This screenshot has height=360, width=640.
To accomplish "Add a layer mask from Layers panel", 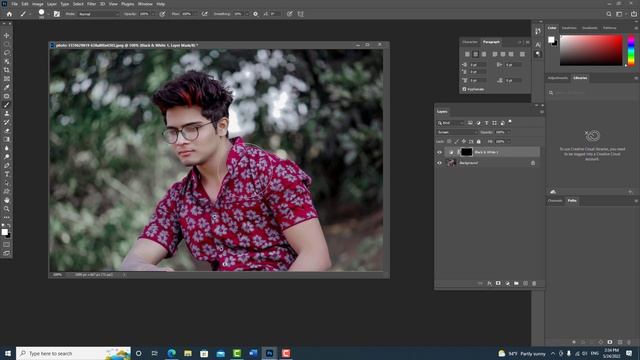I will (x=498, y=283).
